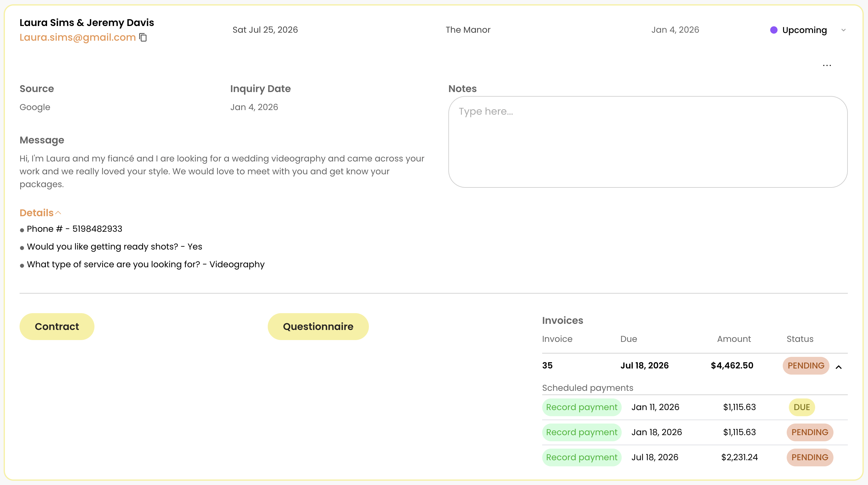Click the Laura.sims@gmail.com email link

pyautogui.click(x=78, y=37)
